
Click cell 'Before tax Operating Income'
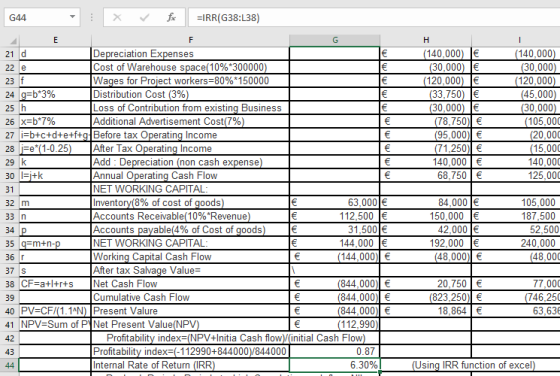coord(190,135)
